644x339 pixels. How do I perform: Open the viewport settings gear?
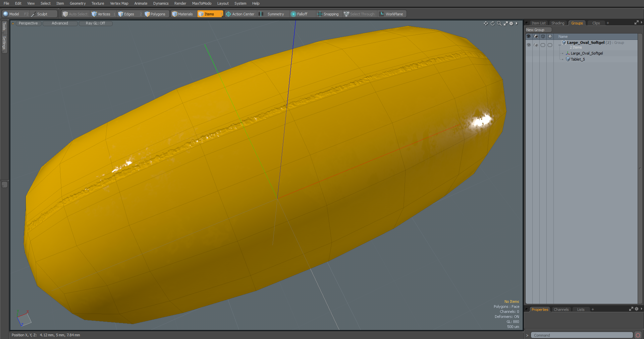tap(511, 23)
